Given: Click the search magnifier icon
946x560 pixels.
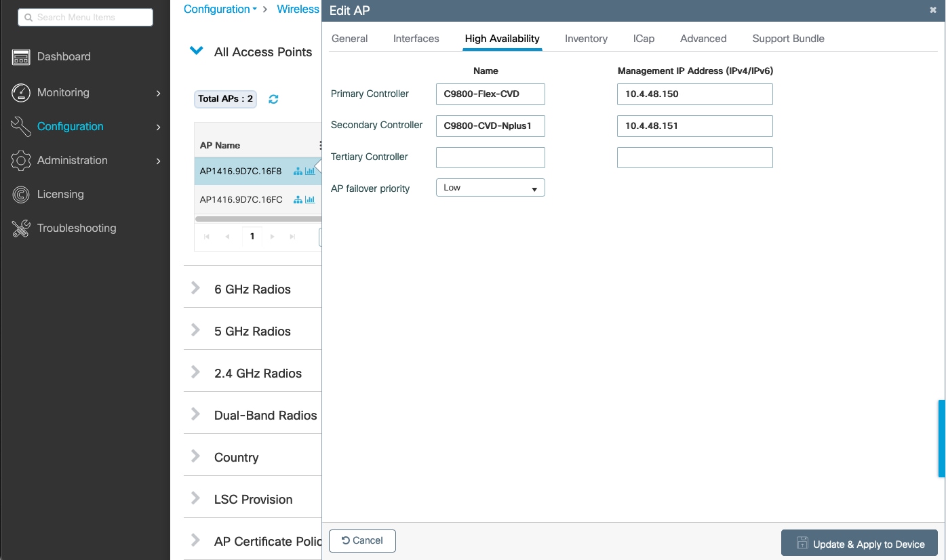Looking at the screenshot, I should tap(28, 18).
